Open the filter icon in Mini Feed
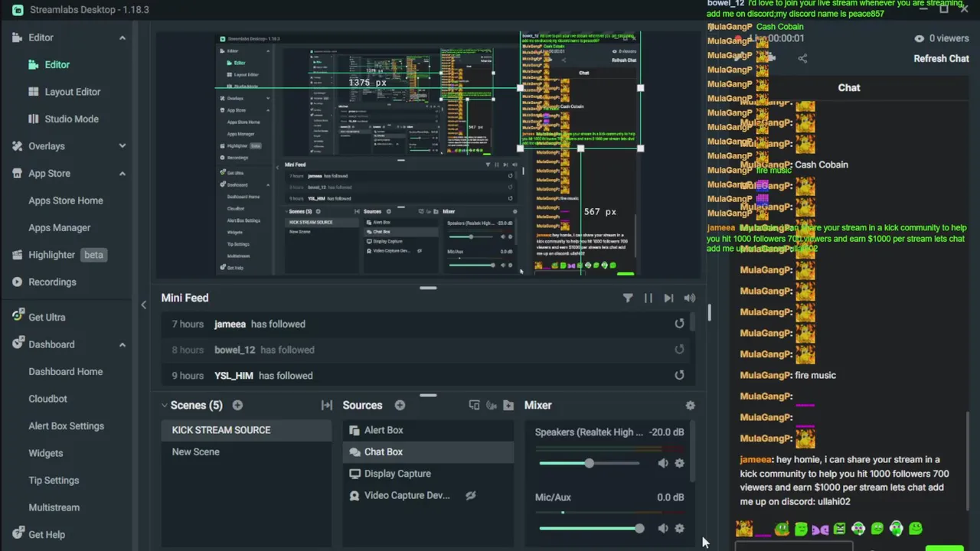The height and width of the screenshot is (551, 980). pyautogui.click(x=628, y=298)
